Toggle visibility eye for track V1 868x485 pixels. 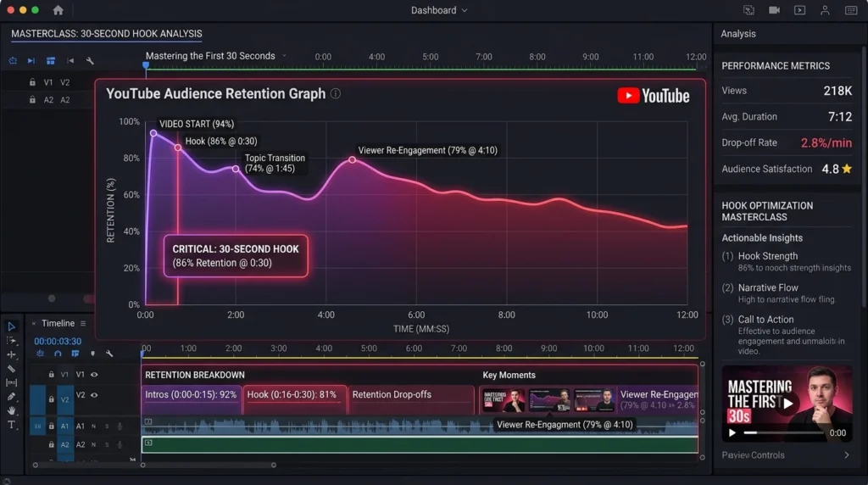94,374
